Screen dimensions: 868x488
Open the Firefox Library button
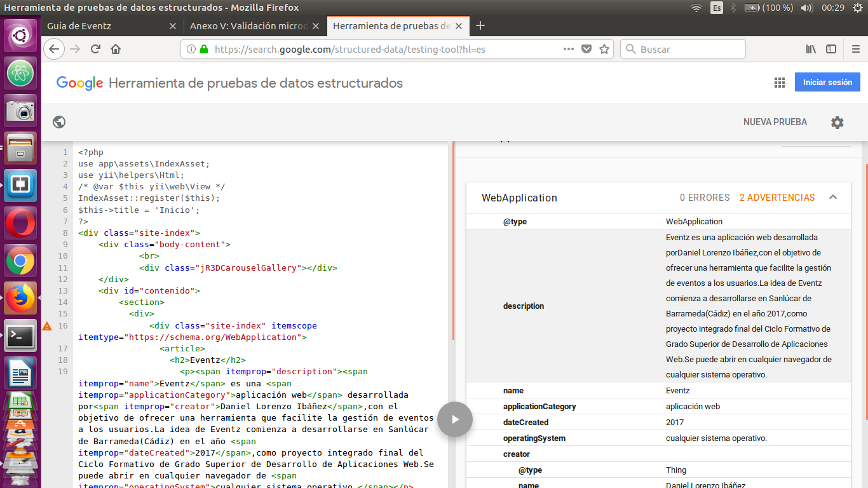click(811, 49)
